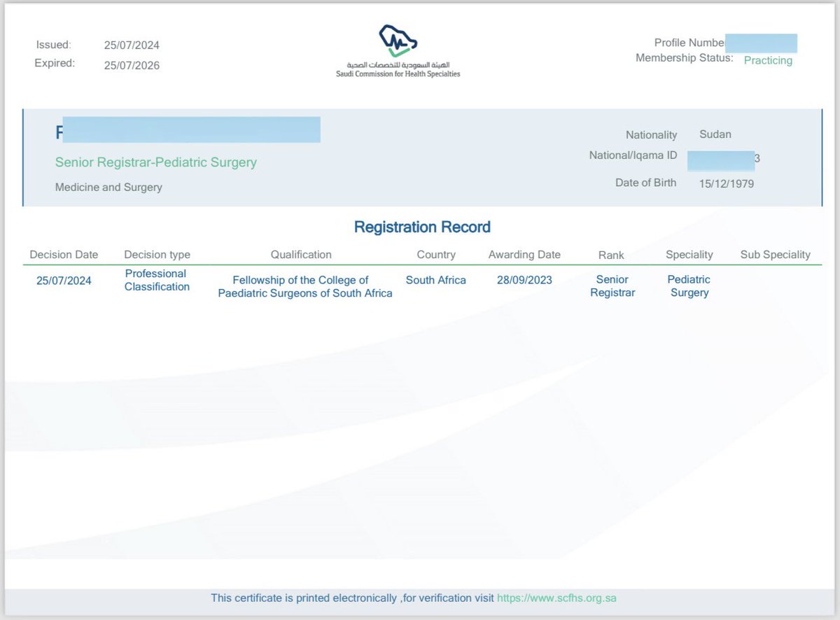
Task: Click the 'Sub Speciality' column header
Action: point(776,255)
